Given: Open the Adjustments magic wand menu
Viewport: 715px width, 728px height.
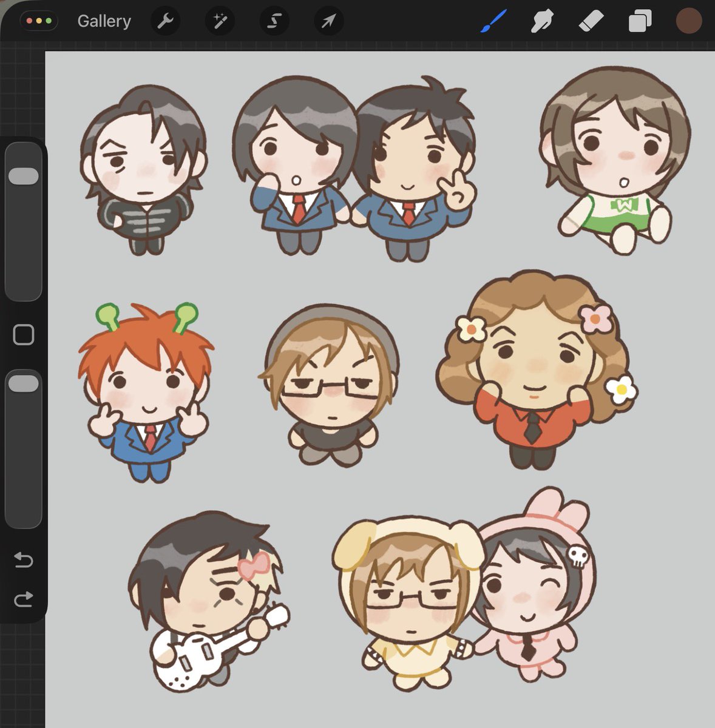Looking at the screenshot, I should [220, 21].
